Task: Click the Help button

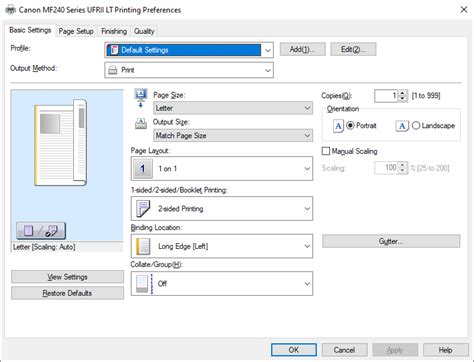Action: (x=446, y=350)
